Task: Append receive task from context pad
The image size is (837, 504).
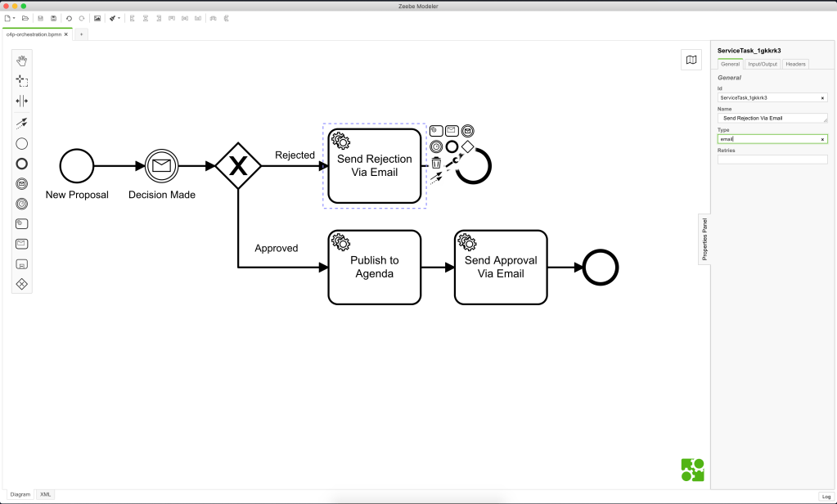Action: [x=452, y=131]
